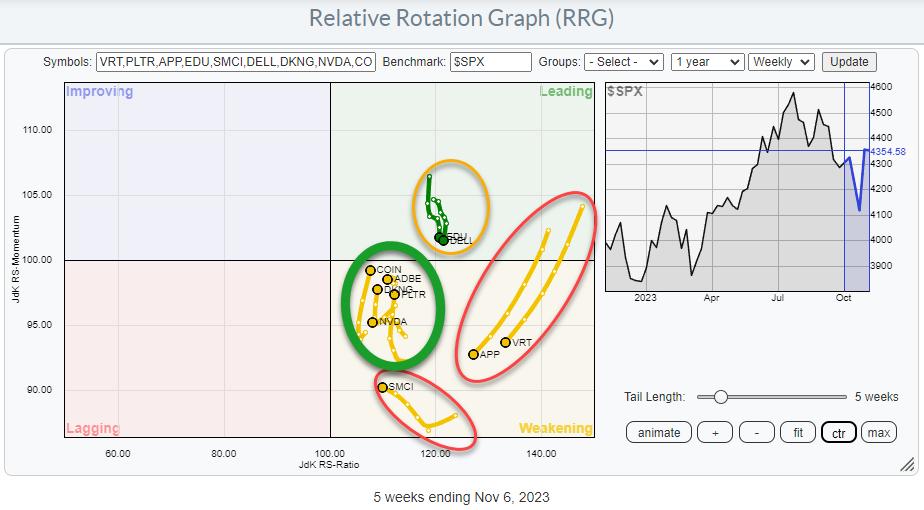Click the Benchmark $SPX input field
The height and width of the screenshot is (510, 924).
[490, 62]
